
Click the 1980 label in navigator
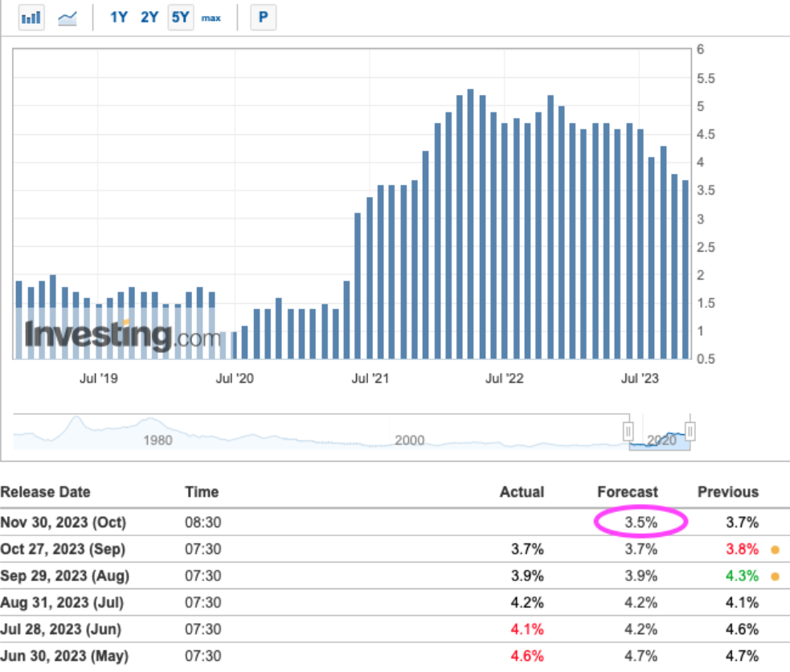(x=158, y=440)
